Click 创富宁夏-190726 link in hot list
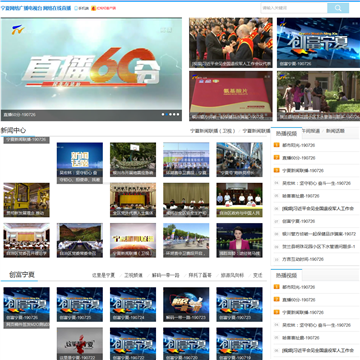This screenshot has width=360, height=360. pos(298,221)
